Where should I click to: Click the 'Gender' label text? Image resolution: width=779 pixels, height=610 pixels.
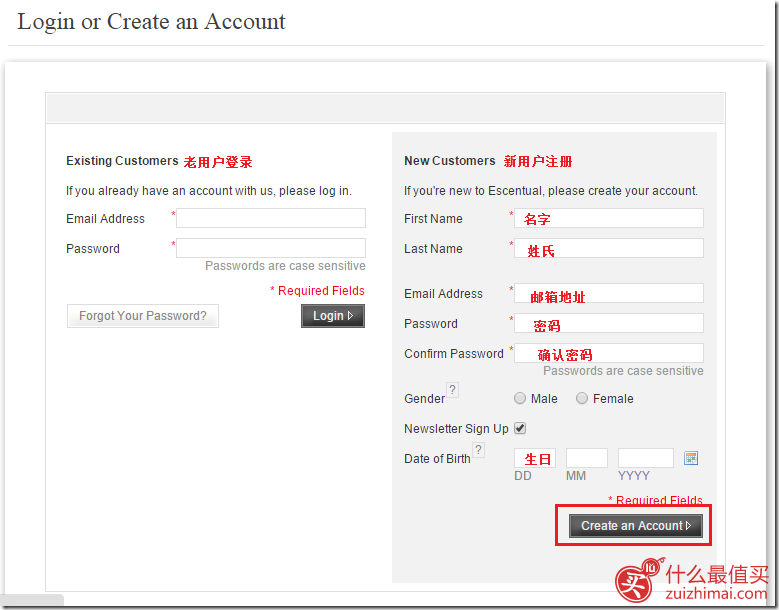(x=424, y=399)
